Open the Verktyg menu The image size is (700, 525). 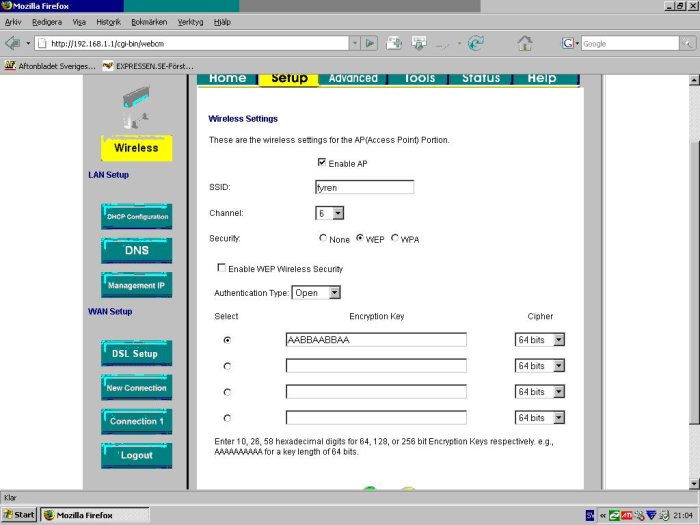[190, 22]
